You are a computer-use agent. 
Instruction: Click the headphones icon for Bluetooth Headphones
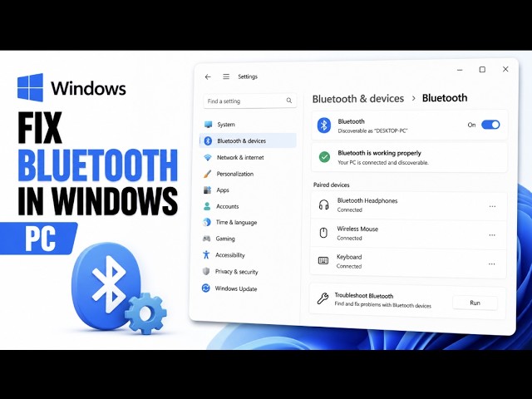(x=323, y=205)
